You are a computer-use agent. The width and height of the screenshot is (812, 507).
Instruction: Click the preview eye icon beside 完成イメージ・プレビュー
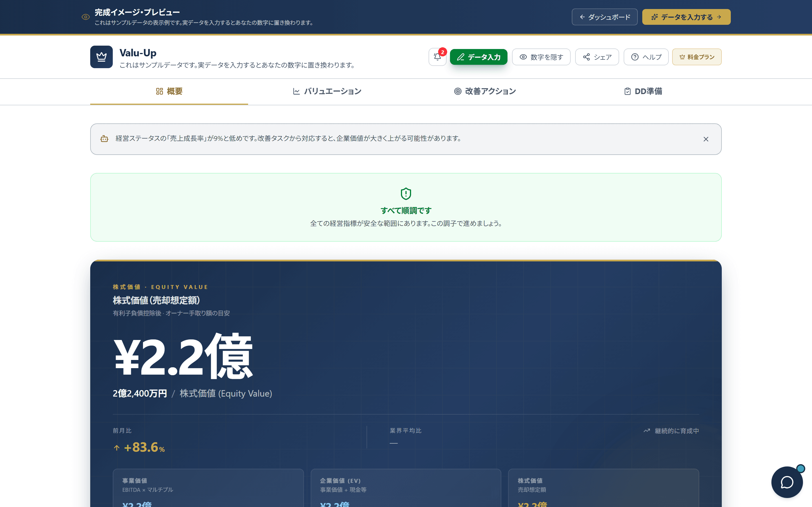(x=85, y=17)
